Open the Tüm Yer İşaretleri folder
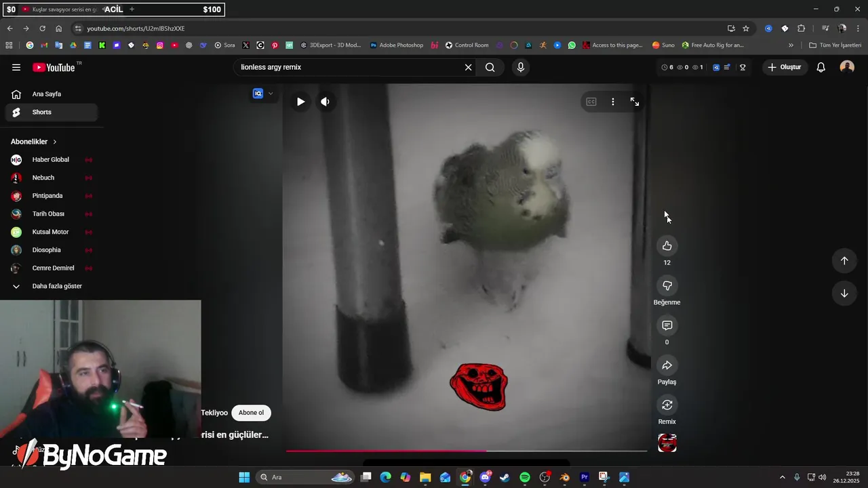Viewport: 868px width, 488px height. (x=835, y=45)
